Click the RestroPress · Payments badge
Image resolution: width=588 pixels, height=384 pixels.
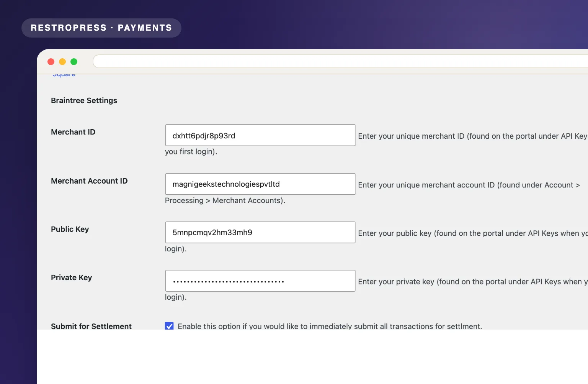pos(101,28)
